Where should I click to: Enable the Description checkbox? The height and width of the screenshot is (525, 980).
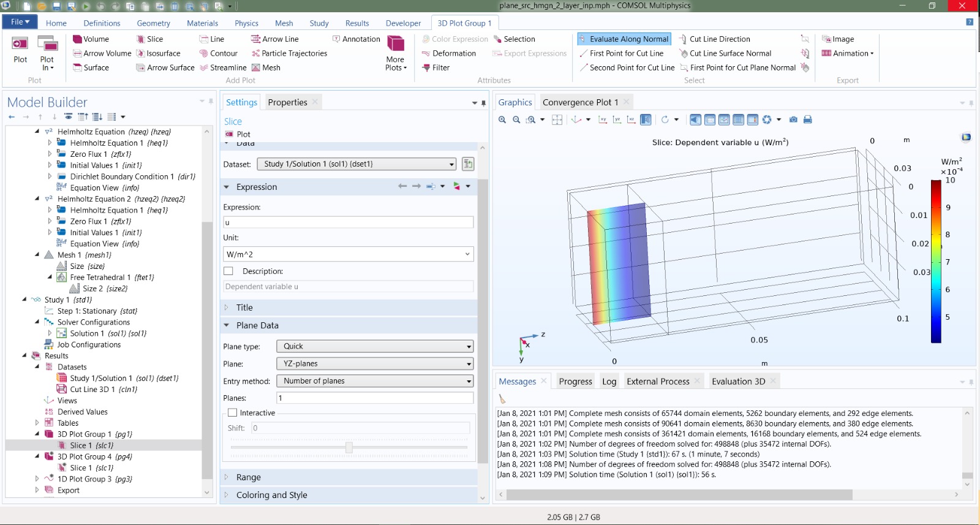click(228, 271)
